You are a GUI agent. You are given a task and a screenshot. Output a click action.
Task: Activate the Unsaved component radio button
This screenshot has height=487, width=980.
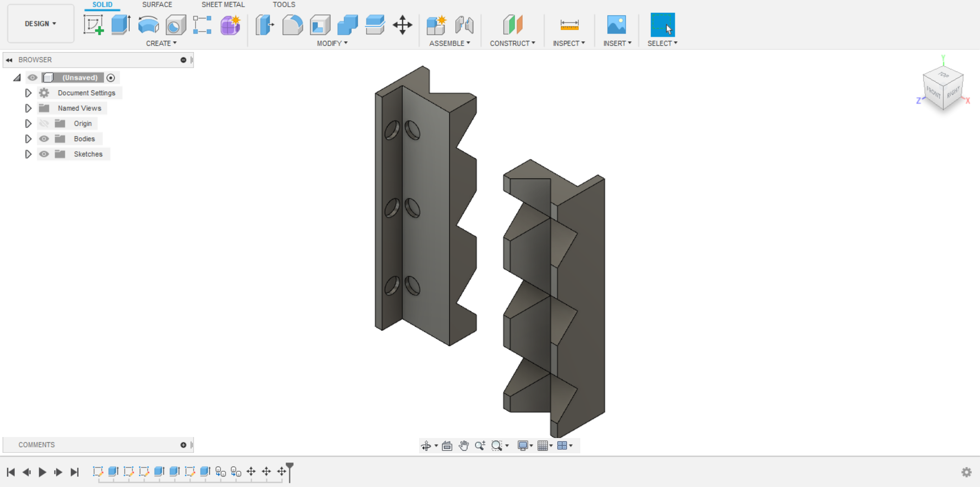[x=111, y=78]
